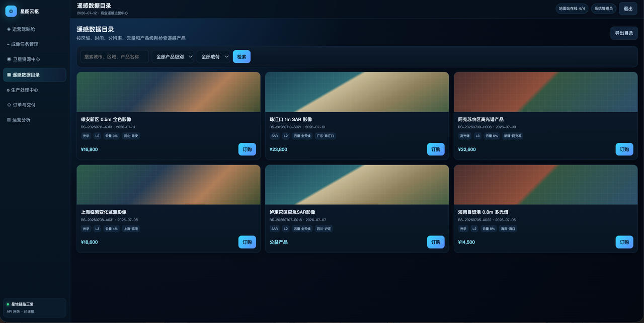Click product ID RS-20260707-S018
644x323 pixels.
(x=285, y=220)
